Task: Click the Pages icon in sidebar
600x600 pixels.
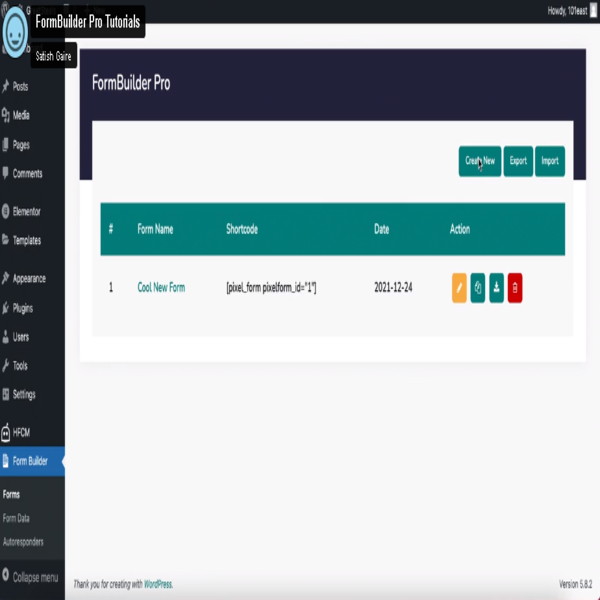Action: pos(5,145)
